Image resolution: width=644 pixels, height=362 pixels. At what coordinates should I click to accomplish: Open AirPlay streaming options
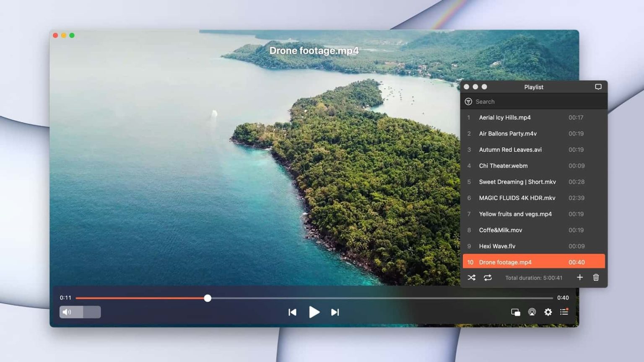pyautogui.click(x=532, y=312)
